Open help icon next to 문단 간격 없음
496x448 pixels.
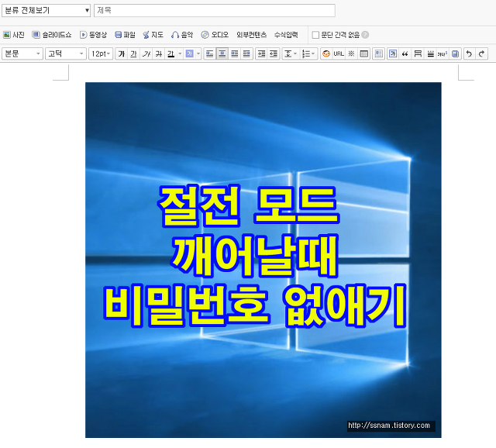pyautogui.click(x=365, y=35)
